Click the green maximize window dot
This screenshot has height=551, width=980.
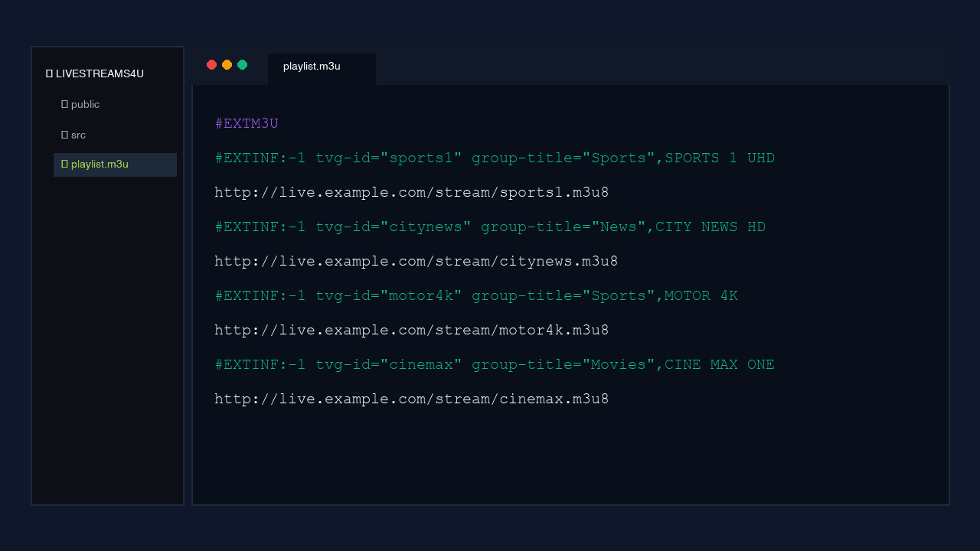243,65
